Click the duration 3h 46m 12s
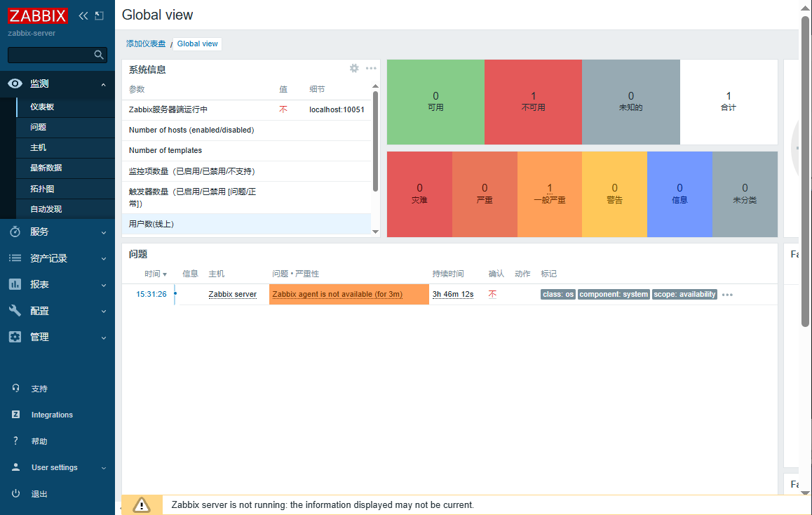Screen dimensions: 812x515 pos(453,294)
